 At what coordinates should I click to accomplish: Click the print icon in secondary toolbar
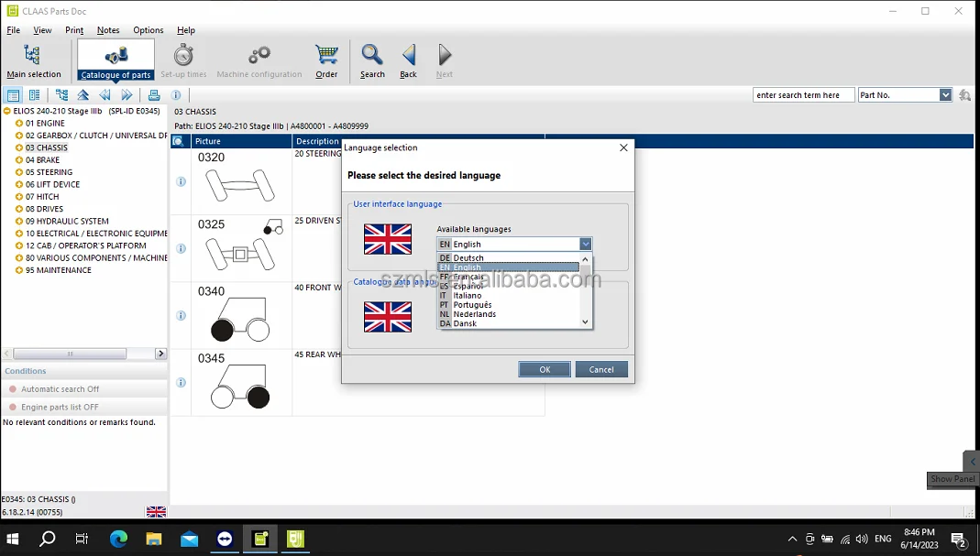point(154,95)
